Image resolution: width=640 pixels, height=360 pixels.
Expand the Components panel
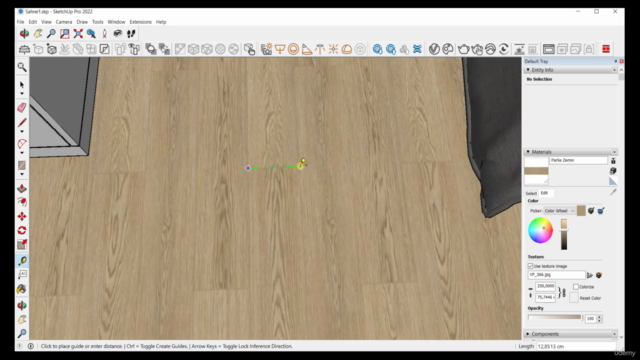pyautogui.click(x=528, y=334)
